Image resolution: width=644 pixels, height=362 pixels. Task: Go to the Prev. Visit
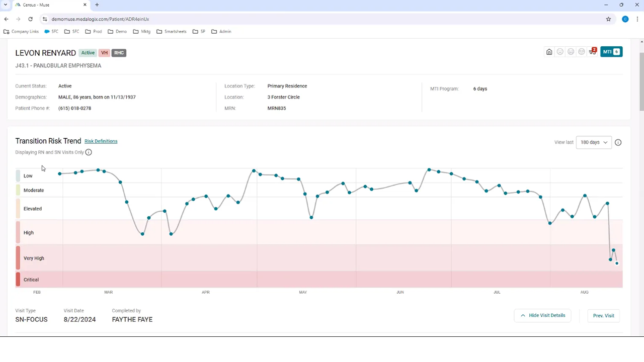coord(603,316)
